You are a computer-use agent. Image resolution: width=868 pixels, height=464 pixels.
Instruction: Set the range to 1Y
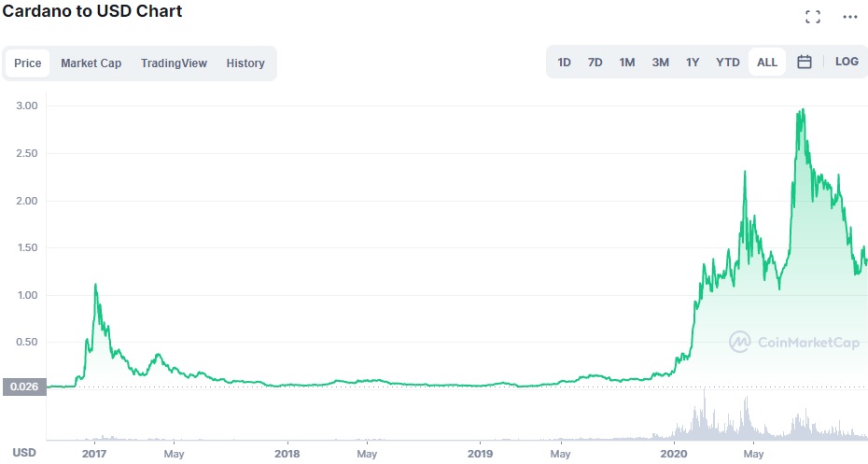pyautogui.click(x=693, y=63)
